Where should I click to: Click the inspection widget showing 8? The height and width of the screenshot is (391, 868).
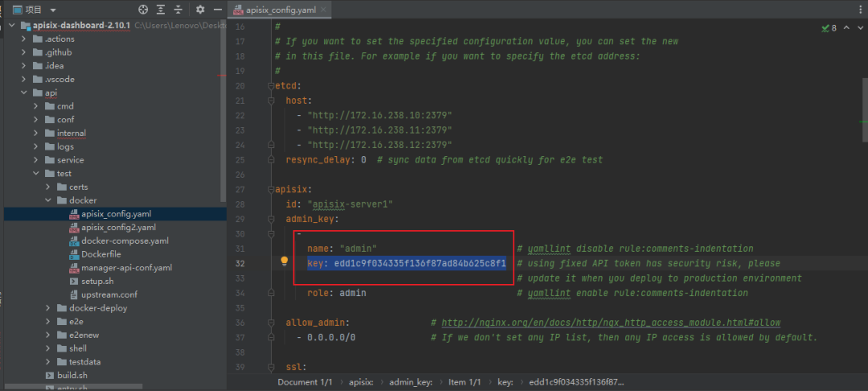pyautogui.click(x=829, y=27)
